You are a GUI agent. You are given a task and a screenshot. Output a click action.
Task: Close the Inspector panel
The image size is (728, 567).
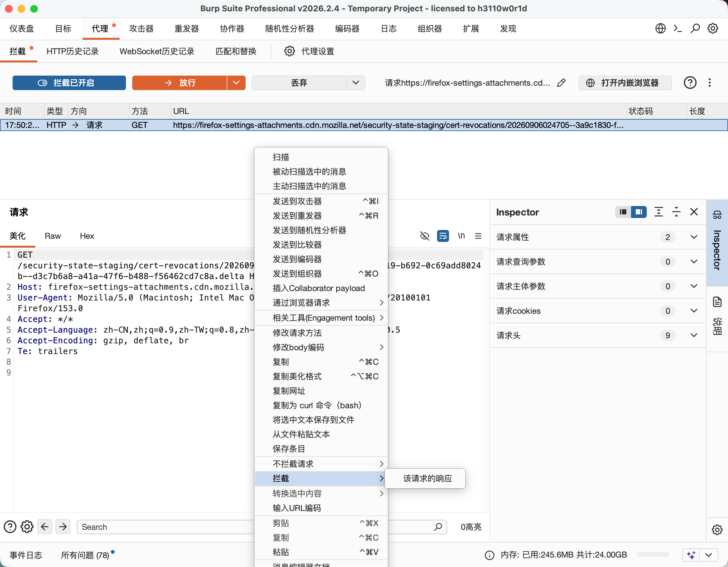point(694,212)
